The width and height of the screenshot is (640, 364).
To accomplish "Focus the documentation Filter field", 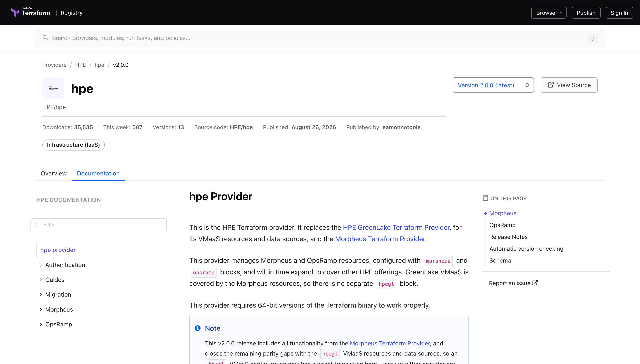I will click(99, 224).
